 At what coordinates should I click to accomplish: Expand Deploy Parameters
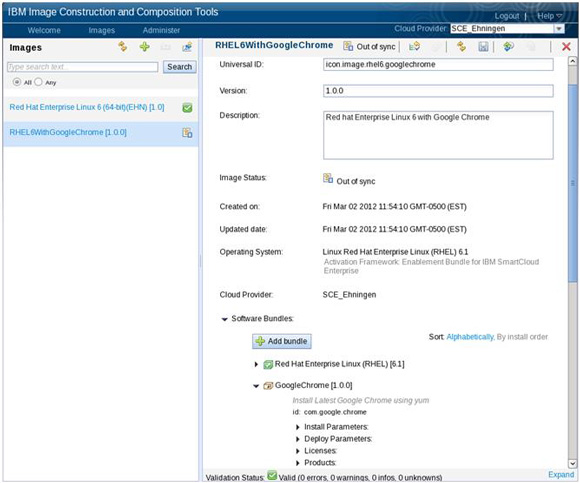click(x=298, y=439)
